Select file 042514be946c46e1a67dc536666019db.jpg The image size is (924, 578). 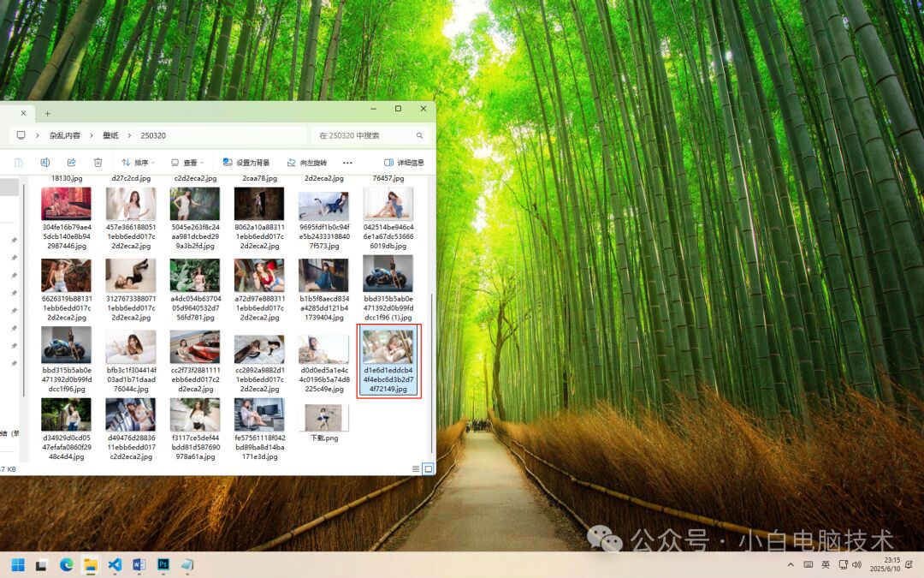tap(388, 218)
